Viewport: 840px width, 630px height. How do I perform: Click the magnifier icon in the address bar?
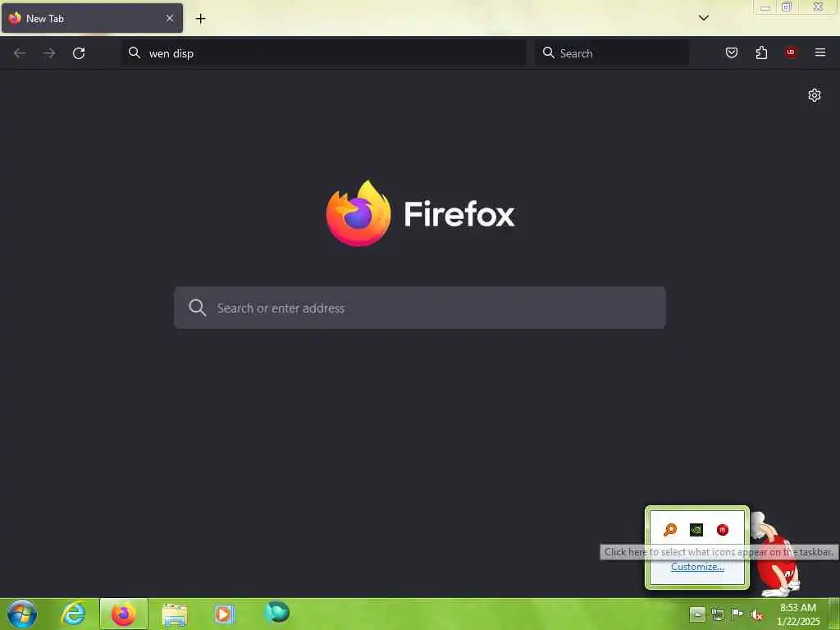pyautogui.click(x=135, y=52)
